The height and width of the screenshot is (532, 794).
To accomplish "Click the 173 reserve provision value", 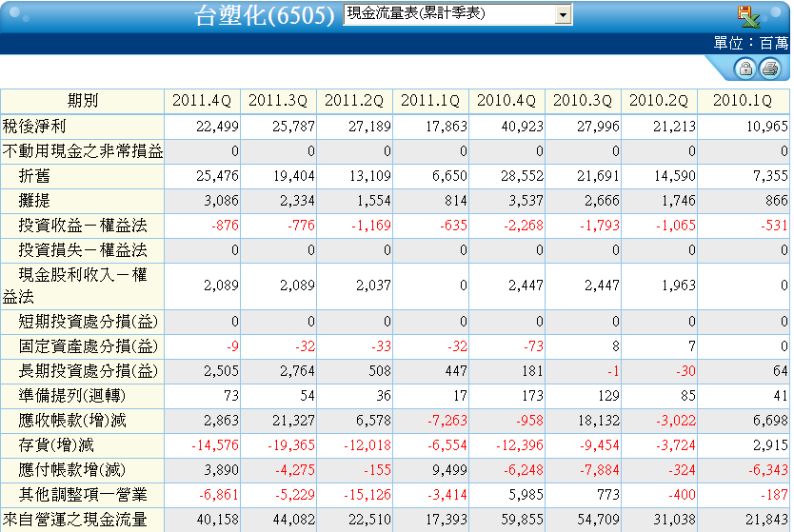I will coord(532,396).
